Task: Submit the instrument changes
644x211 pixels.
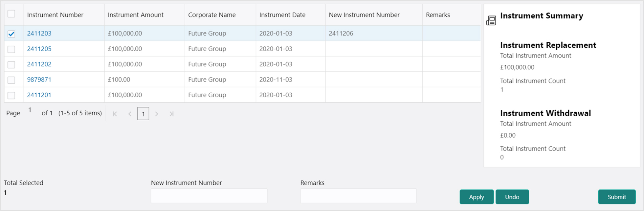Action: 617,197
